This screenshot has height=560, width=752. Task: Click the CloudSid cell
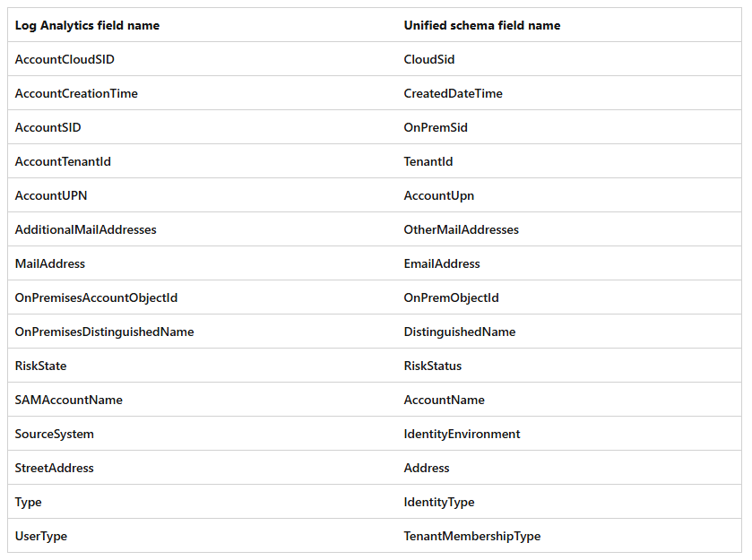429,59
